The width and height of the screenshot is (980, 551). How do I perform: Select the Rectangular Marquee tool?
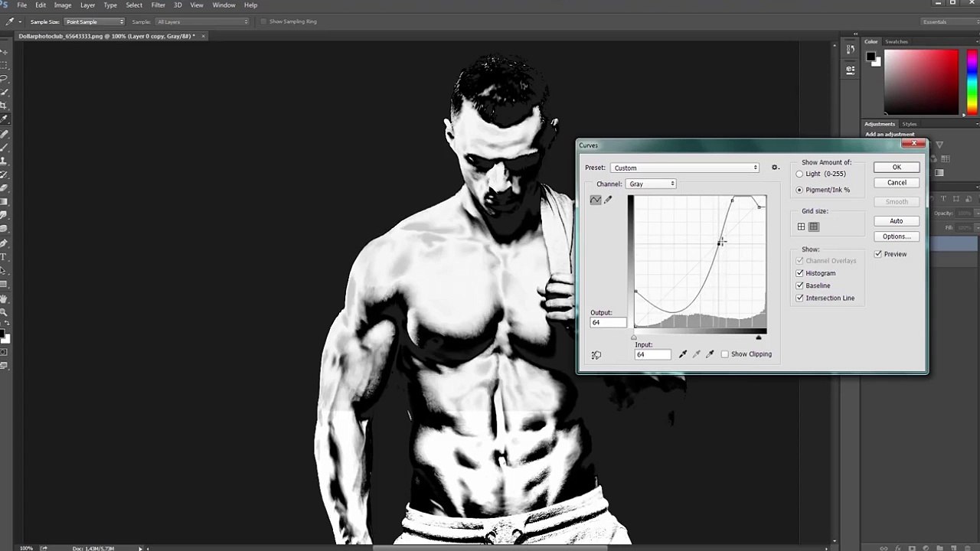point(4,65)
